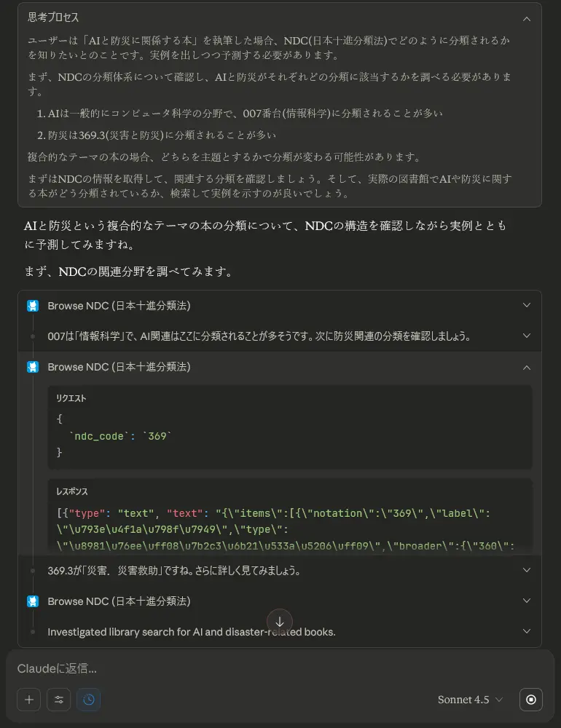This screenshot has width=561, height=728.
Task: Expand the Investigated library search step
Action: pyautogui.click(x=527, y=631)
